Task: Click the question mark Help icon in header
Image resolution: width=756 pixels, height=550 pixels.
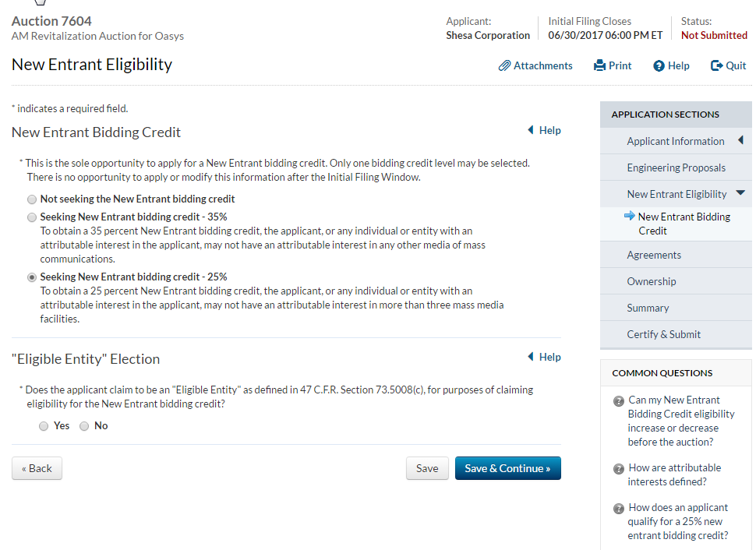Action: click(x=659, y=66)
